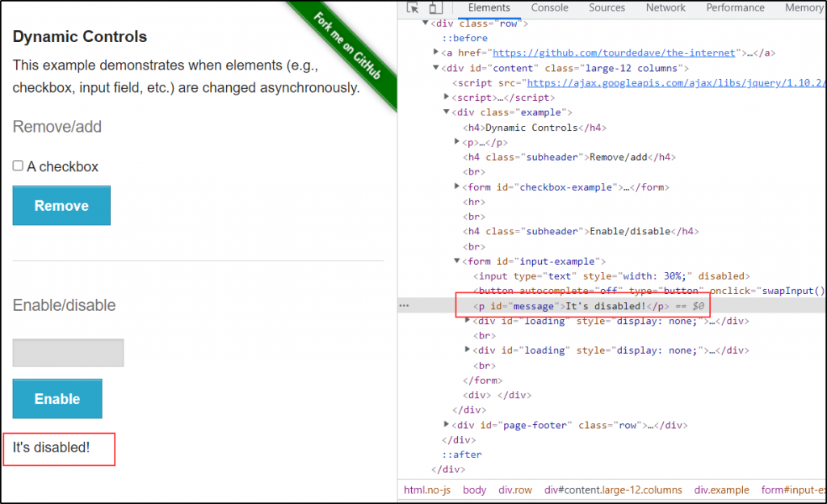
Task: Expand the first div id loading node
Action: click(x=468, y=320)
